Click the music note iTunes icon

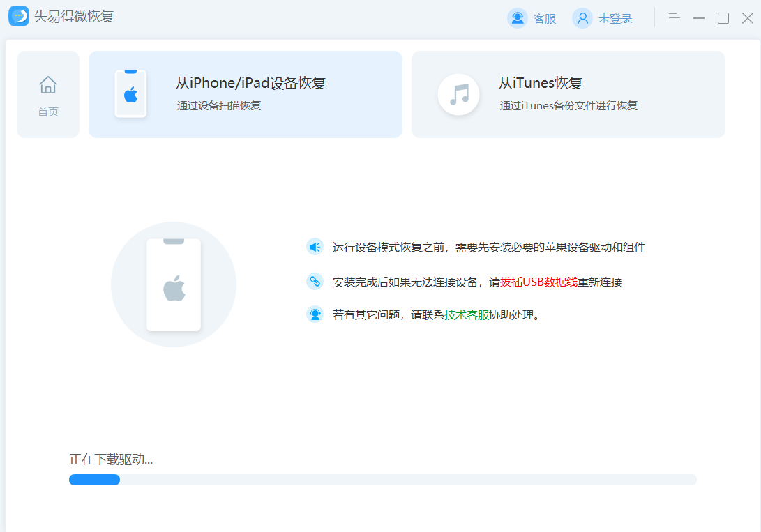click(459, 95)
